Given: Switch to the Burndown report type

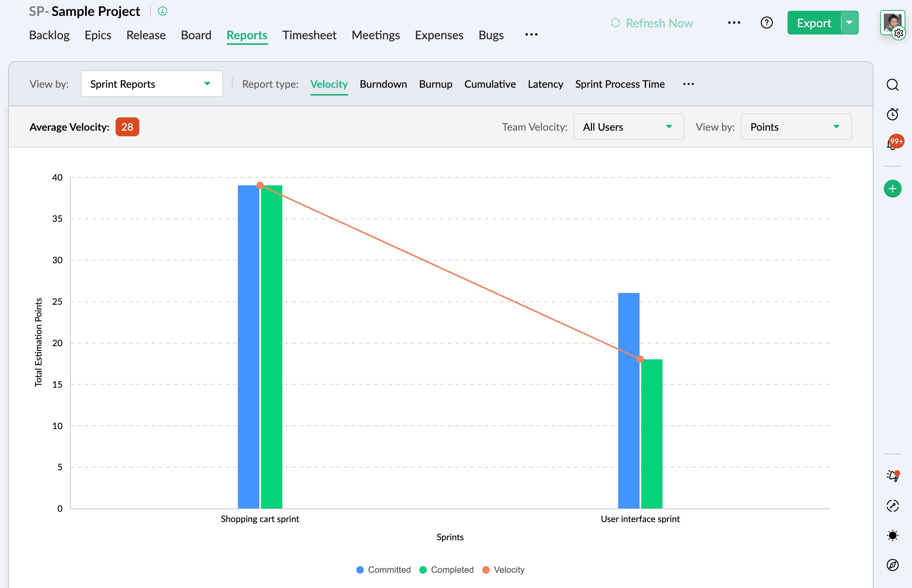Looking at the screenshot, I should click(383, 84).
